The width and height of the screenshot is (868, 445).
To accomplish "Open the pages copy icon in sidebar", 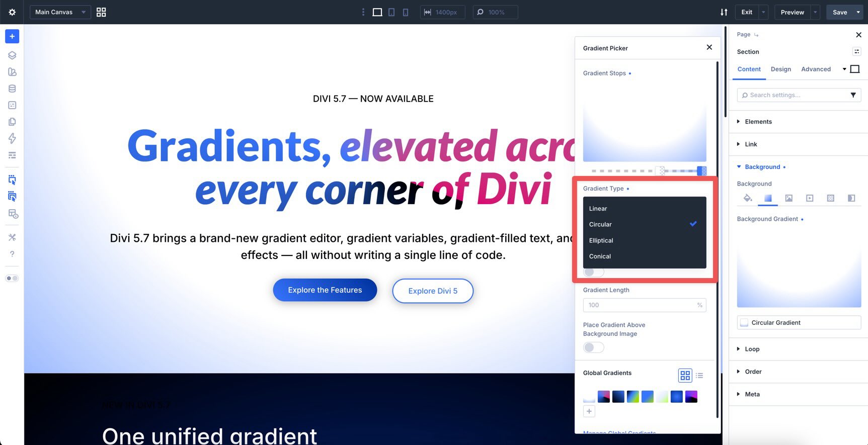I will tap(12, 122).
